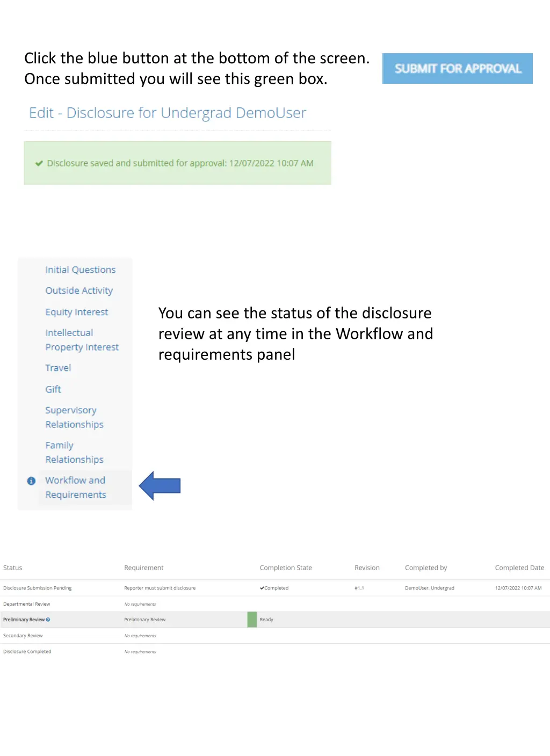Screen dimensions: 550x756
Task: Click the info icon beside Workflow and Requirements
Action: [x=31, y=481]
